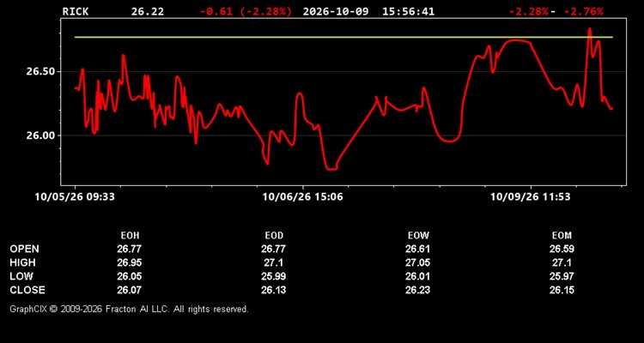The height and width of the screenshot is (343, 644).
Task: Select the EOD column header
Action: pyautogui.click(x=274, y=236)
